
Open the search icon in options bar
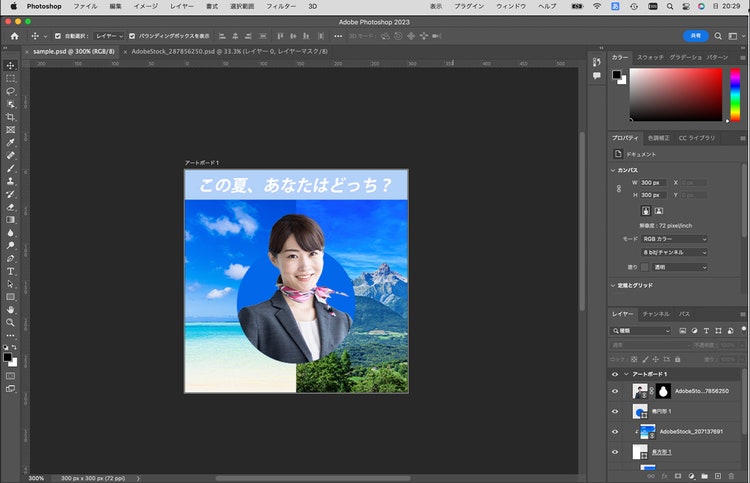[718, 36]
